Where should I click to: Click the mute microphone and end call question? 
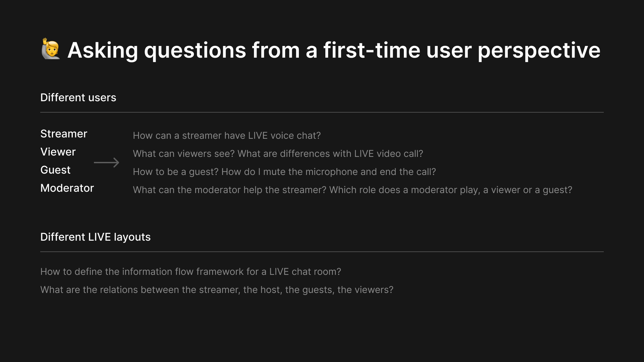(x=329, y=172)
